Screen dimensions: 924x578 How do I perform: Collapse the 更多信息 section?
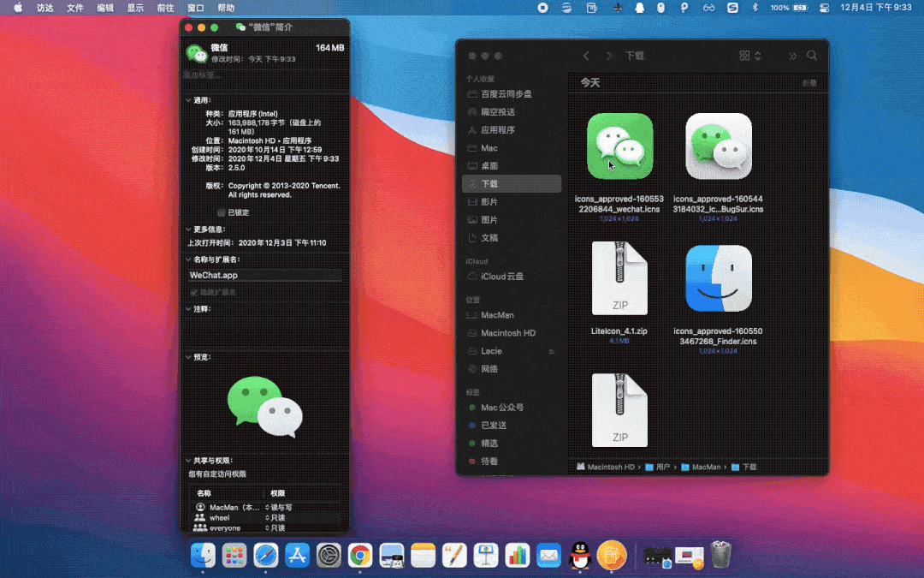click(188, 229)
